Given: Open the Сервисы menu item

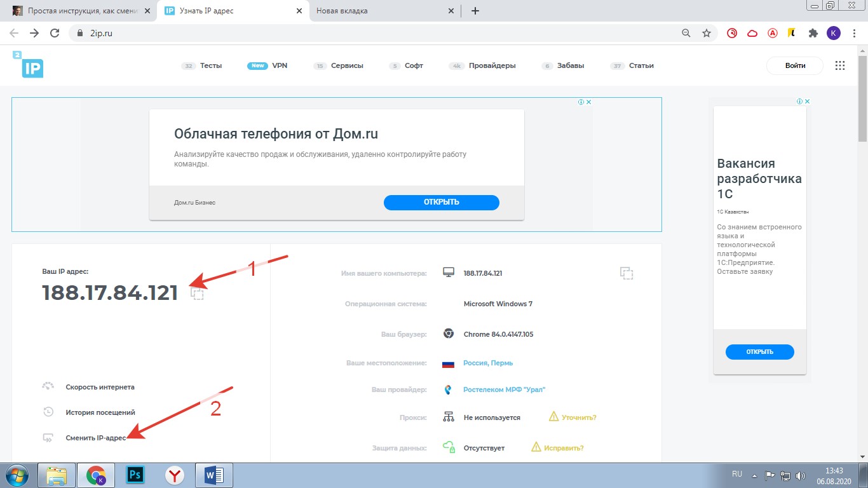Looking at the screenshot, I should [347, 65].
